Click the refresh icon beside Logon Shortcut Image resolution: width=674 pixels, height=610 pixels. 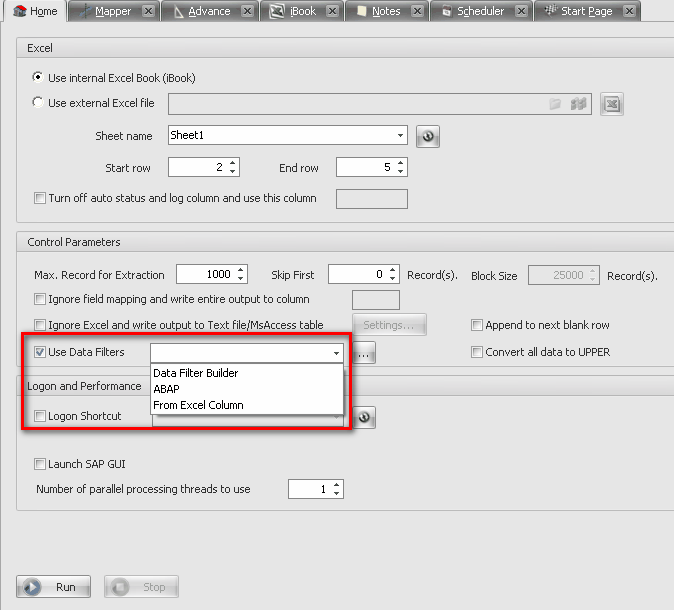365,417
